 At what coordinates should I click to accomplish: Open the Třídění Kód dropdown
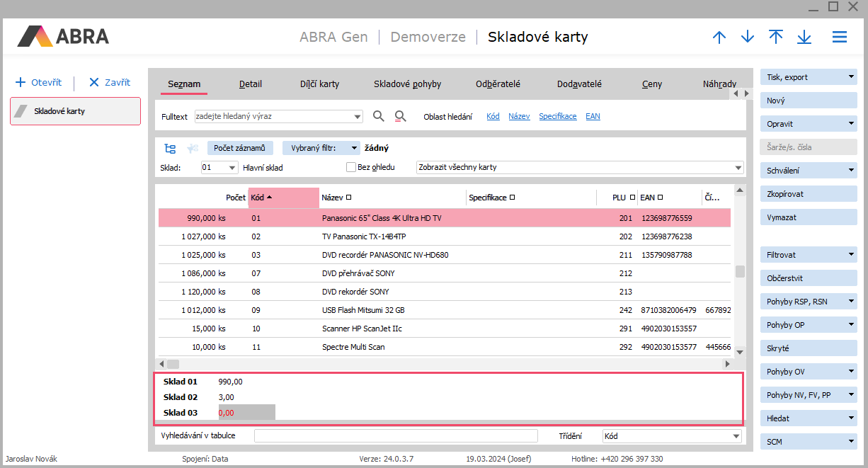736,436
